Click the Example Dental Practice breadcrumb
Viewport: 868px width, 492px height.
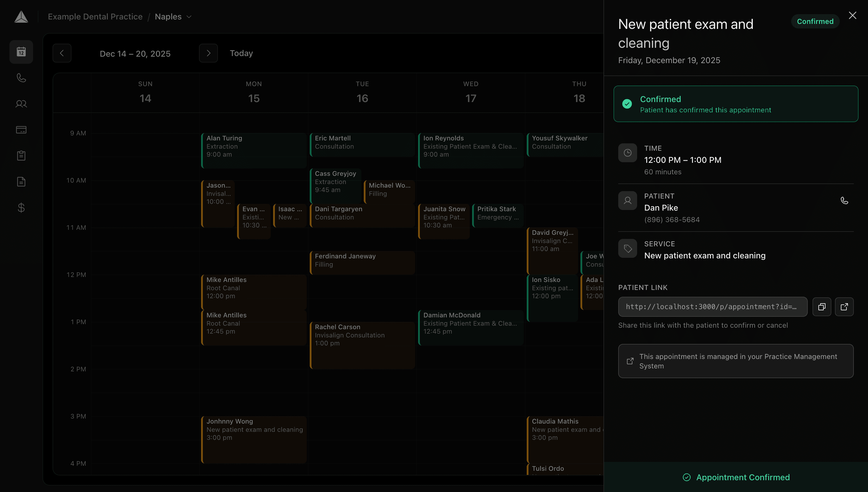point(95,17)
